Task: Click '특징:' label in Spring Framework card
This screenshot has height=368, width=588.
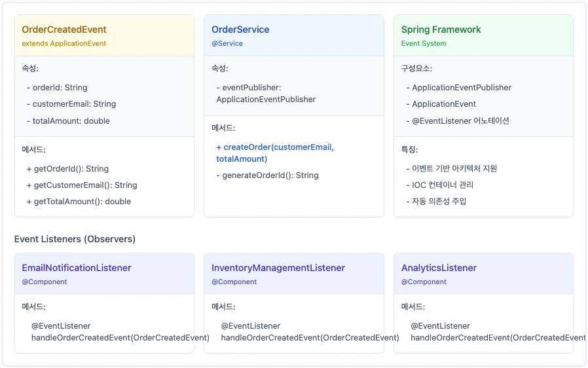Action: tap(409, 150)
